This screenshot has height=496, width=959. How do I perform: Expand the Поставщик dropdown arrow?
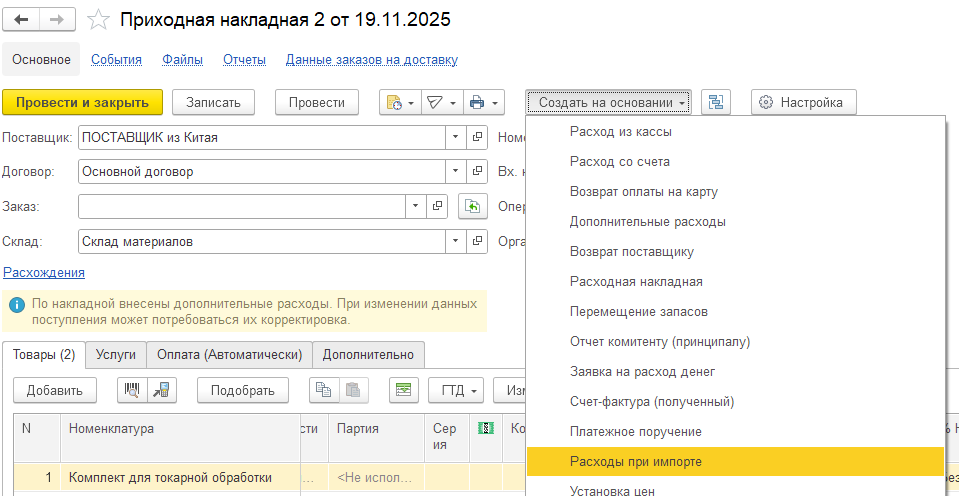point(456,137)
